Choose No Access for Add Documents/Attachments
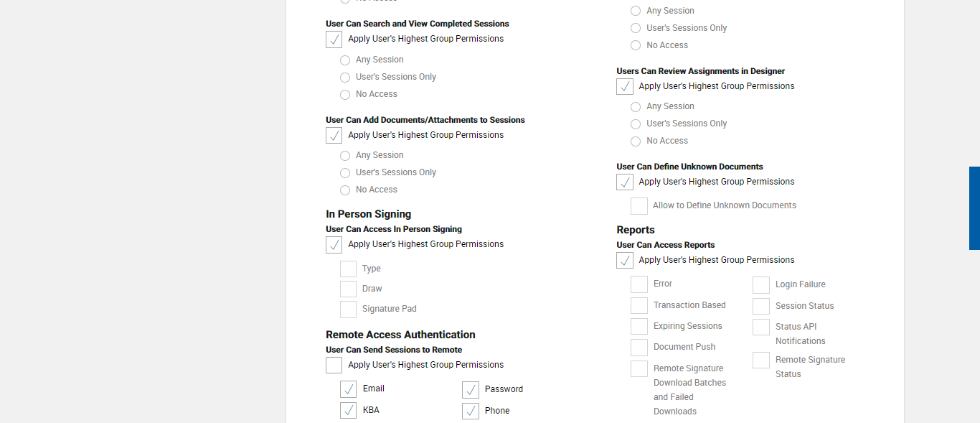The height and width of the screenshot is (423, 980). point(345,190)
